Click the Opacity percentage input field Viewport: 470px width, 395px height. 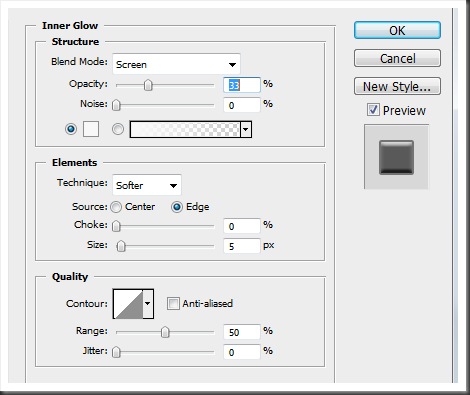pos(242,85)
